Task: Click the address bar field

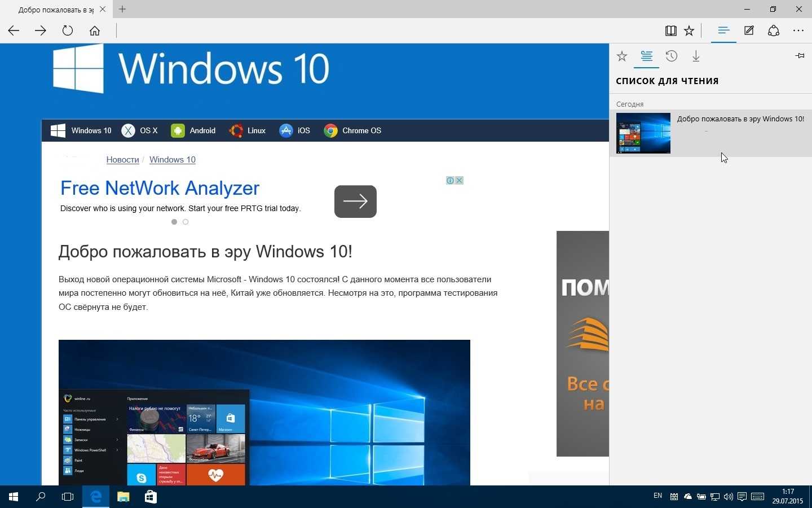Action: 388,31
